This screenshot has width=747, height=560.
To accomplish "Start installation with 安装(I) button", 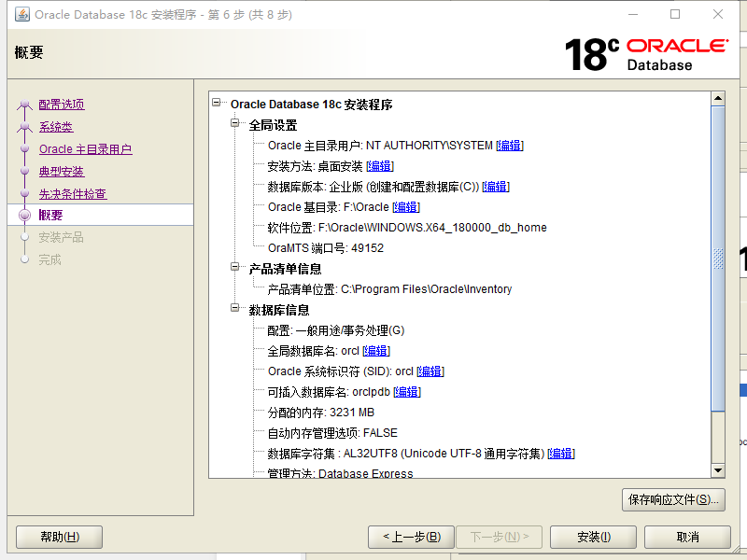I will coord(594,538).
